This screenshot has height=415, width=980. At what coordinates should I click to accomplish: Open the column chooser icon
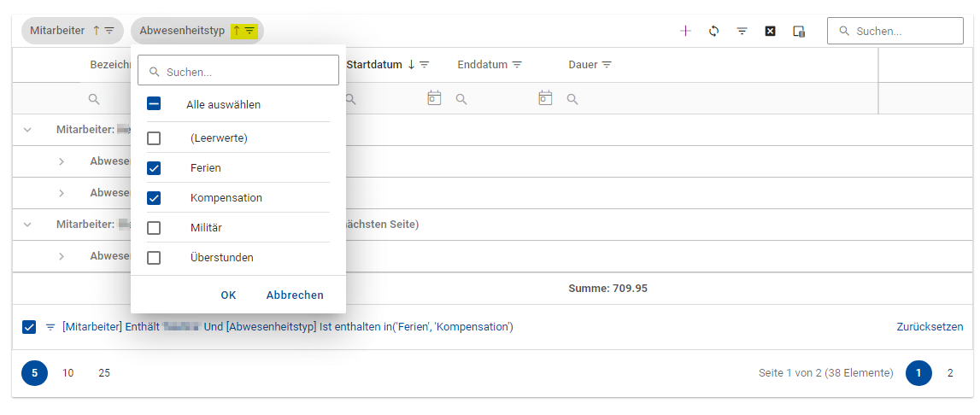(799, 31)
